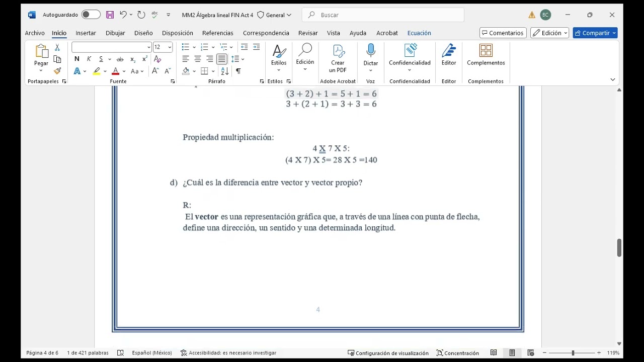Adjust the zoom slider in status bar
Viewport: 644px width, 362px height.
pos(573,353)
